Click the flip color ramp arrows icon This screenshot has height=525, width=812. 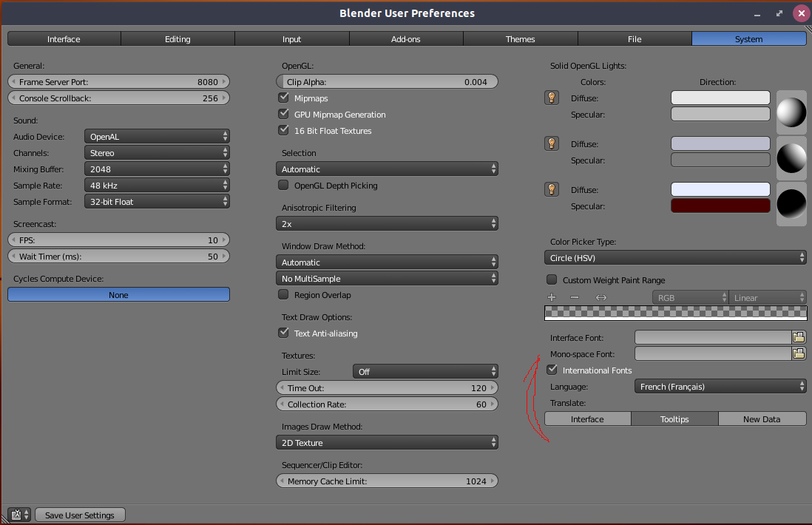pyautogui.click(x=600, y=297)
